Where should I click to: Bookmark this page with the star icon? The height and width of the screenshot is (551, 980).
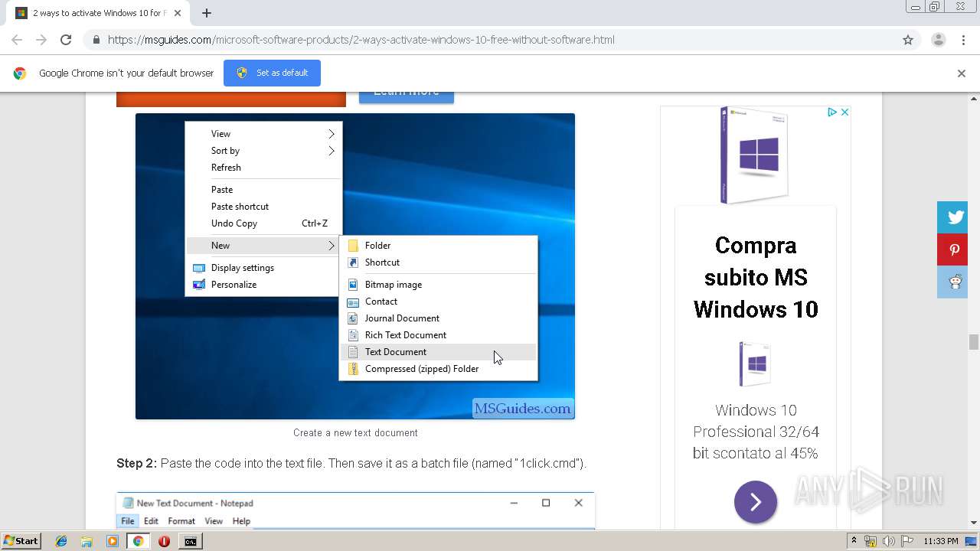tap(908, 40)
